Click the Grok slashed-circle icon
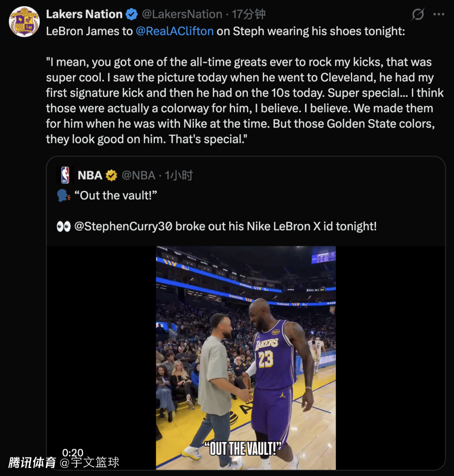The height and width of the screenshot is (476, 454). [418, 15]
